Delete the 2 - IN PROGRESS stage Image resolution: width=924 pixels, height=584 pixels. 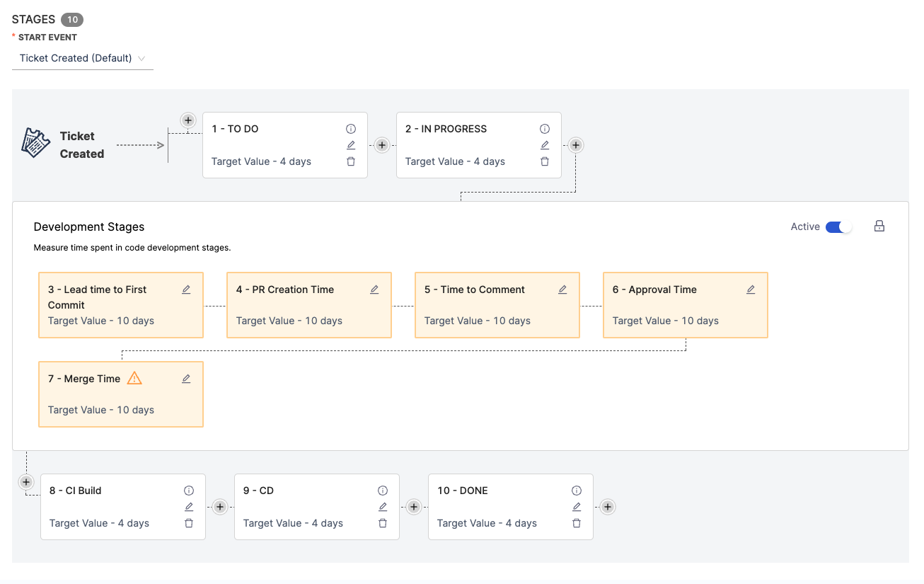[x=545, y=161]
